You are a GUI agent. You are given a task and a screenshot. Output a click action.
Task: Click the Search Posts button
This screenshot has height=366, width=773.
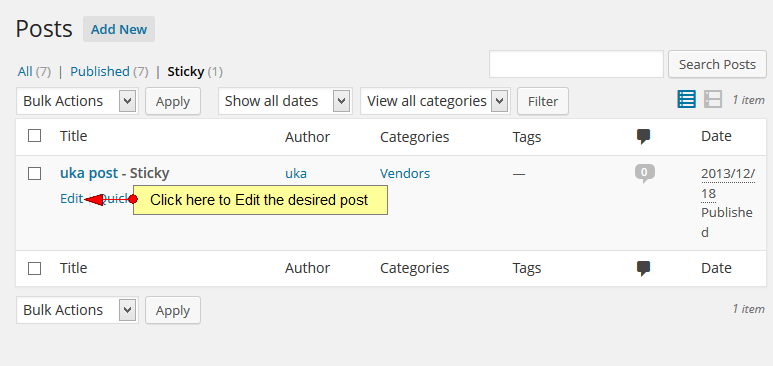coord(717,64)
